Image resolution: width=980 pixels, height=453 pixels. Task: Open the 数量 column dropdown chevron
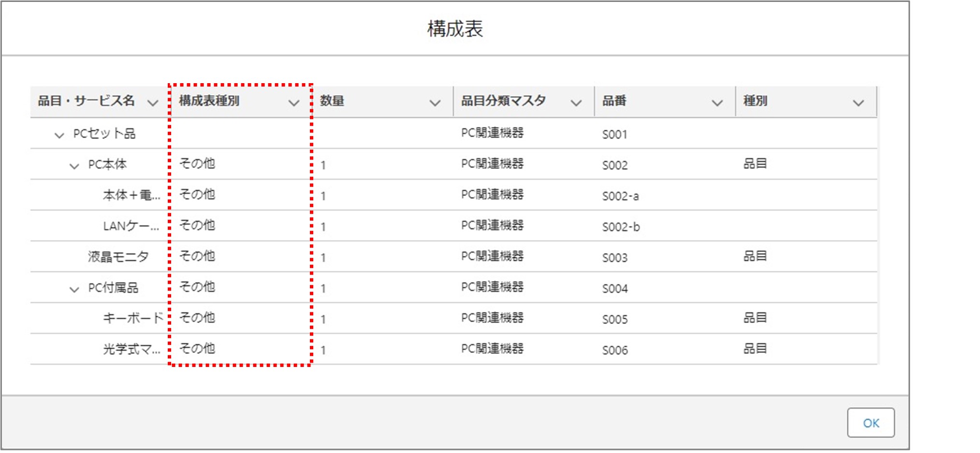[435, 102]
